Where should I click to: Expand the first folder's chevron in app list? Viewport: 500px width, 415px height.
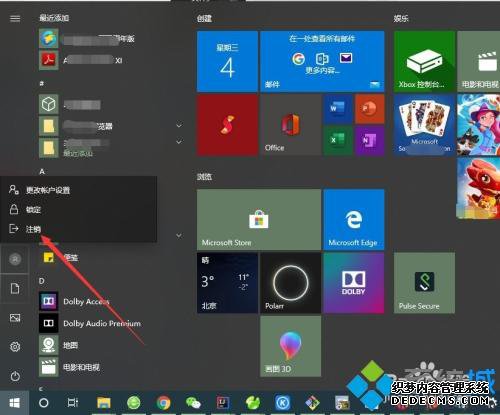coord(179,126)
